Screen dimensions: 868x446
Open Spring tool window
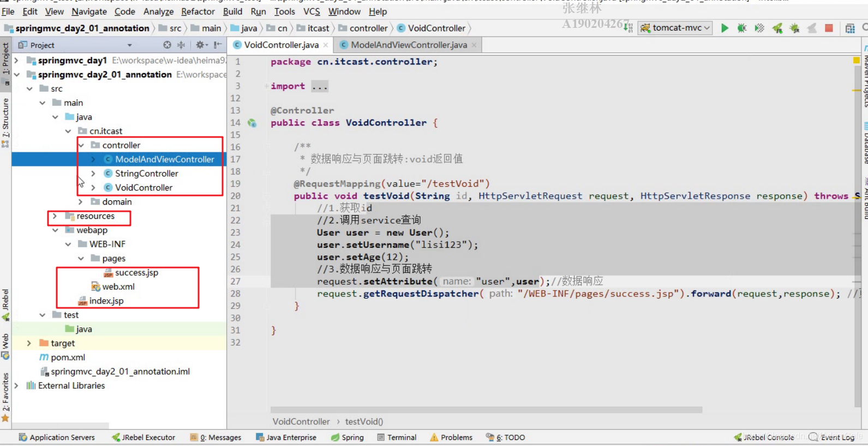pyautogui.click(x=348, y=437)
